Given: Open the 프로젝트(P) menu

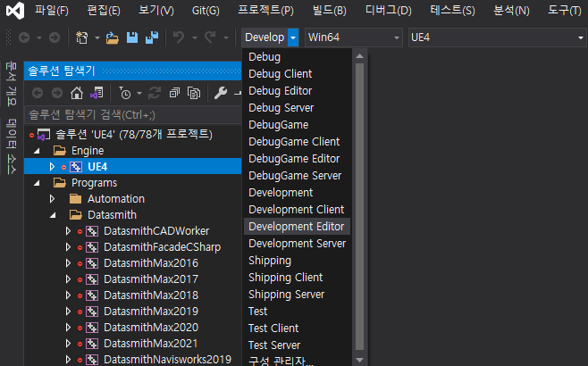Looking at the screenshot, I should 266,10.
